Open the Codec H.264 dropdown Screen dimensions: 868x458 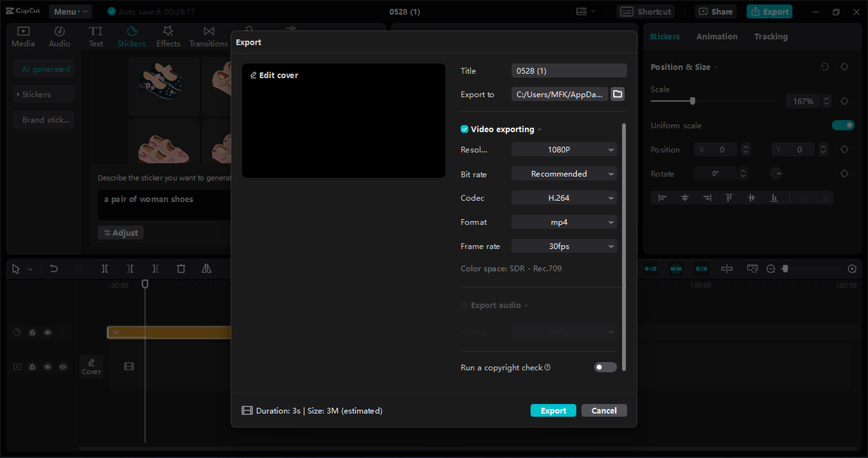click(564, 198)
